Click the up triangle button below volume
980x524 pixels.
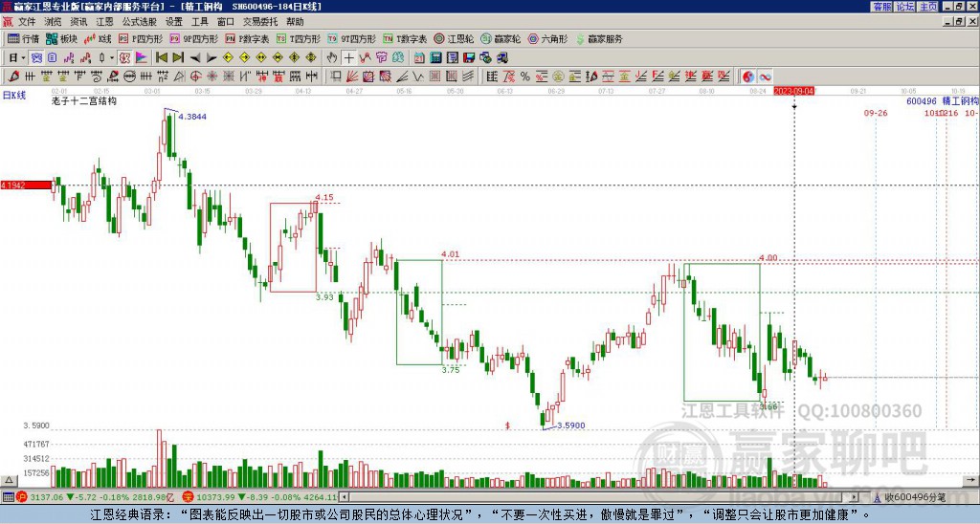(8, 480)
